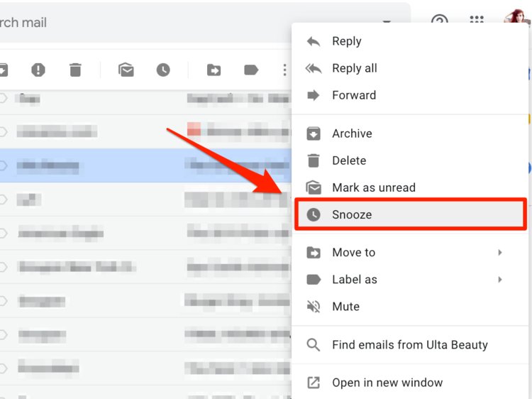Click the Labels tag icon in toolbar
Viewport: 532px width, 399px height.
[251, 70]
